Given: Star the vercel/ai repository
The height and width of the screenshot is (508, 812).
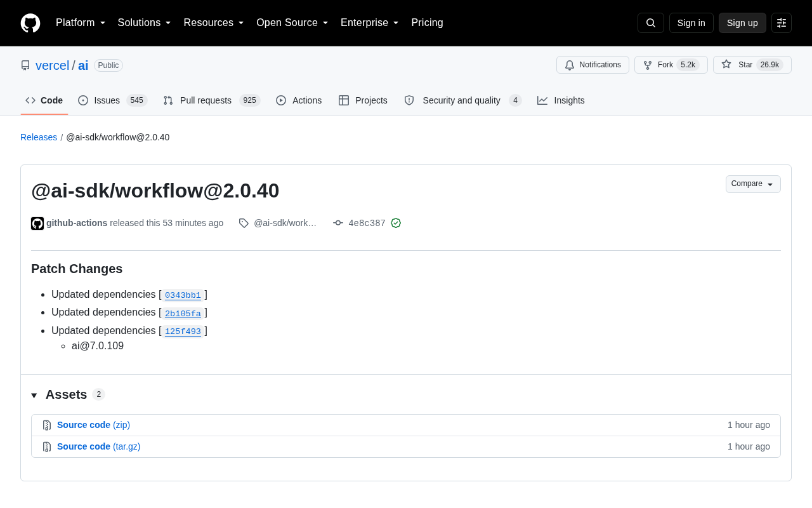Looking at the screenshot, I should 752,65.
